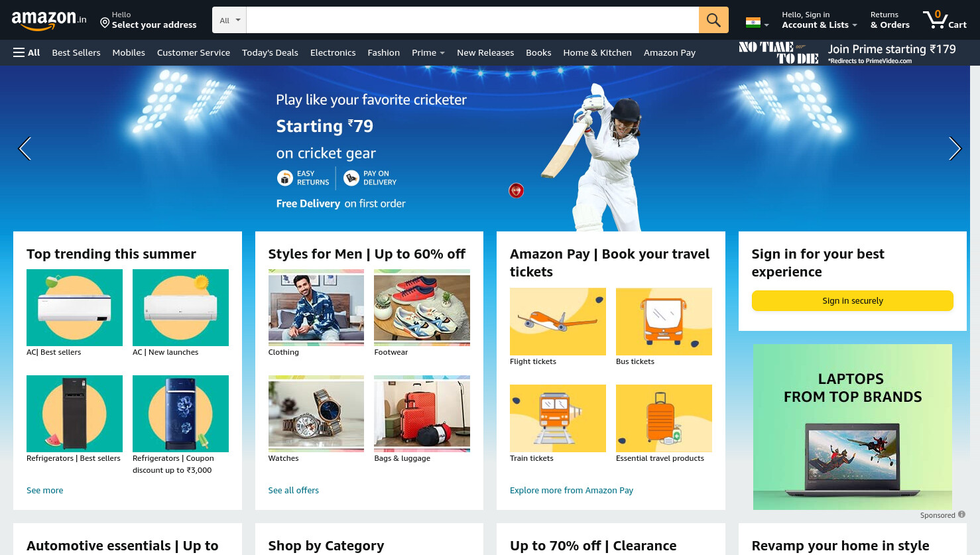Screen dimensions: 980x555
Task: Click See more under summer trending
Action: [x=45, y=490]
